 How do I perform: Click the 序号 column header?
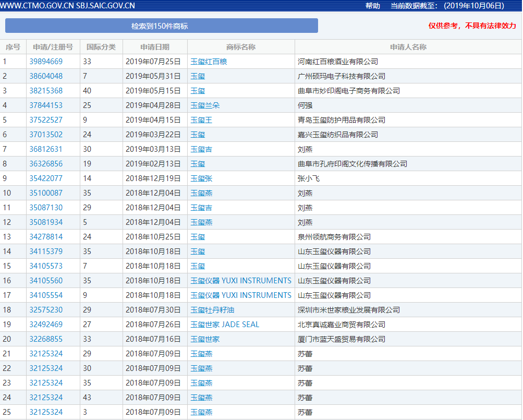pos(13,47)
